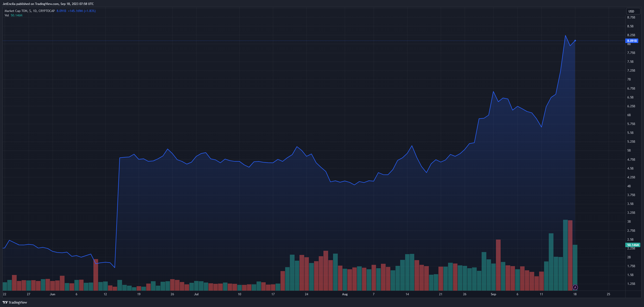Click the 2B price axis label

(629, 257)
